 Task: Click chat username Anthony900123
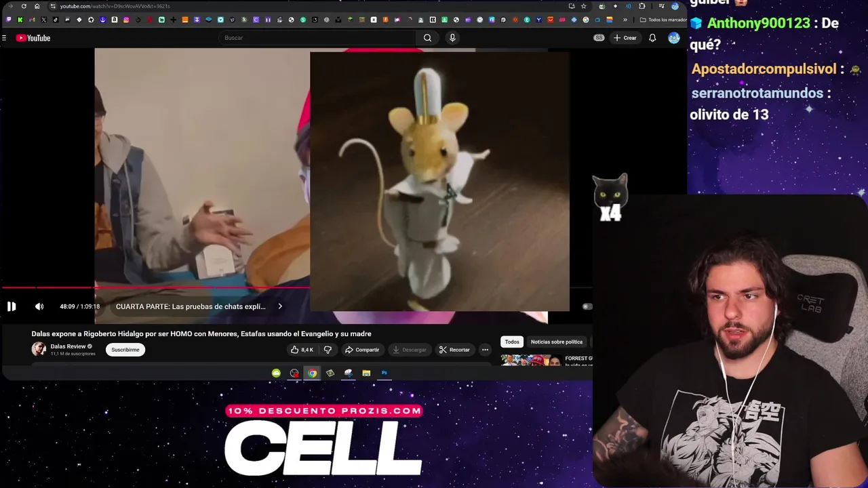click(x=758, y=23)
